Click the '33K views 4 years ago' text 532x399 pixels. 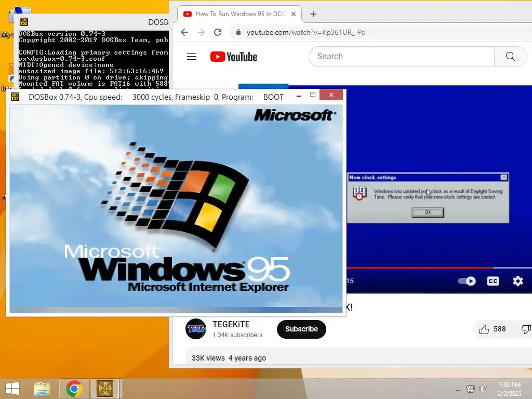coord(229,358)
